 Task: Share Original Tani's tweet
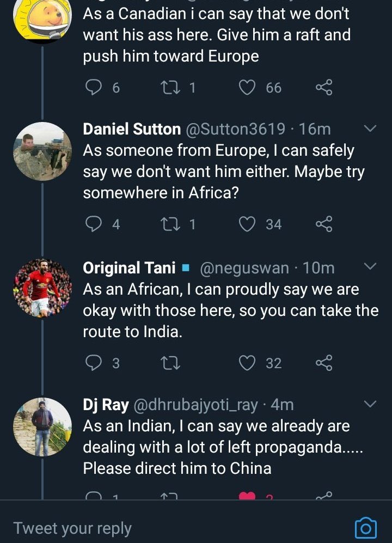(324, 363)
